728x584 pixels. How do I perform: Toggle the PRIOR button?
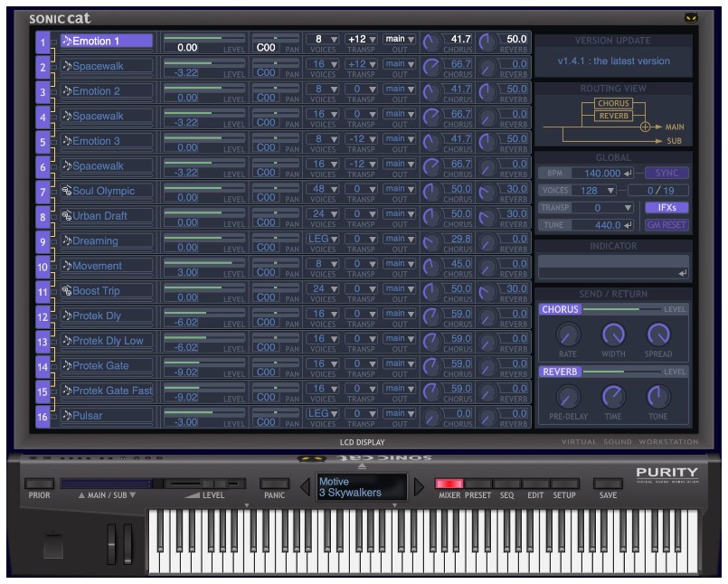tap(39, 484)
